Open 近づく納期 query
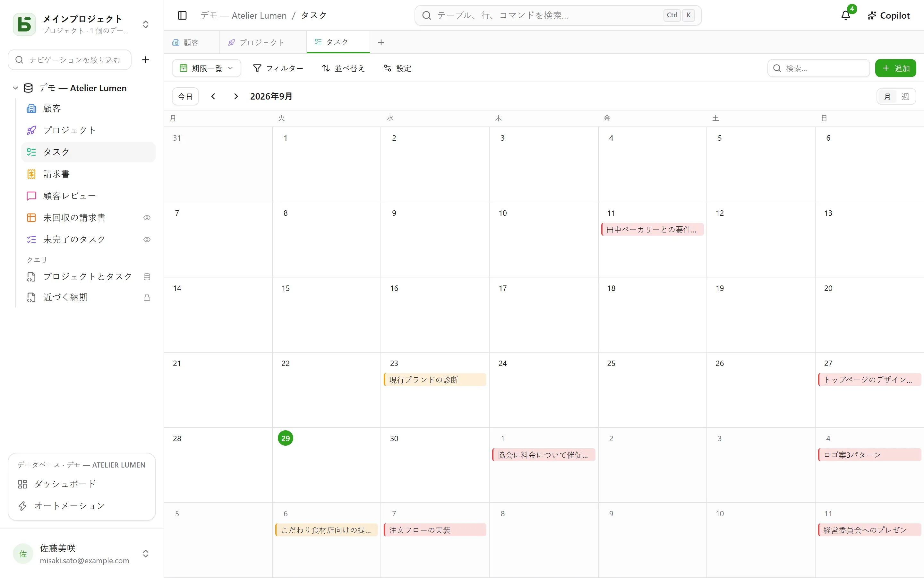 pos(88,297)
